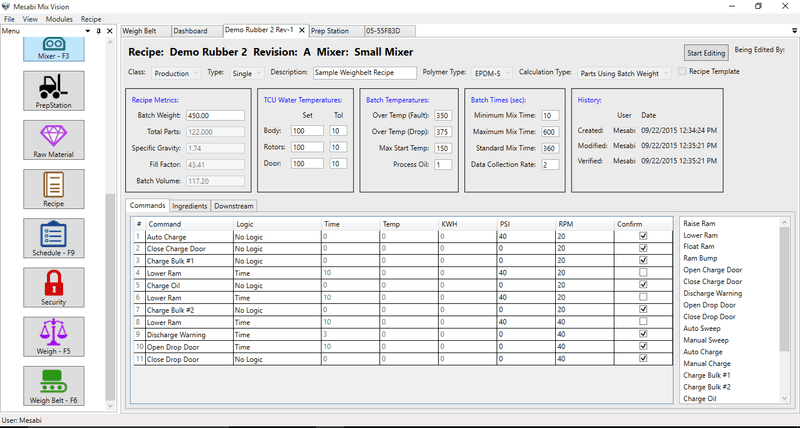Viewport: 800px width, 428px height.
Task: Select Raise Ram in command list
Action: point(699,223)
